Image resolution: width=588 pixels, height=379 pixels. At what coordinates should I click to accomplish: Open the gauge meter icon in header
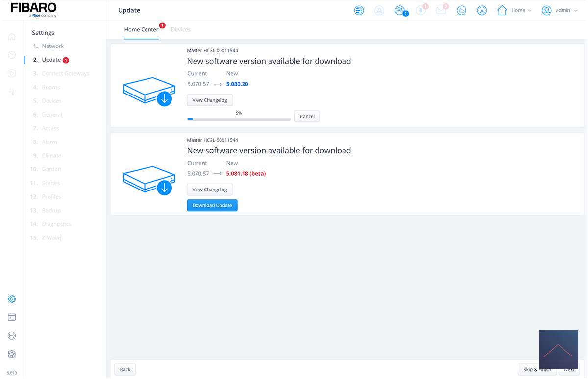pos(482,10)
